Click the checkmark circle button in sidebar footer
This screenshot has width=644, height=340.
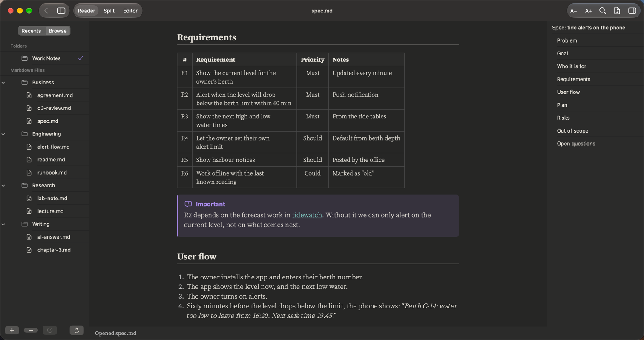click(x=50, y=330)
